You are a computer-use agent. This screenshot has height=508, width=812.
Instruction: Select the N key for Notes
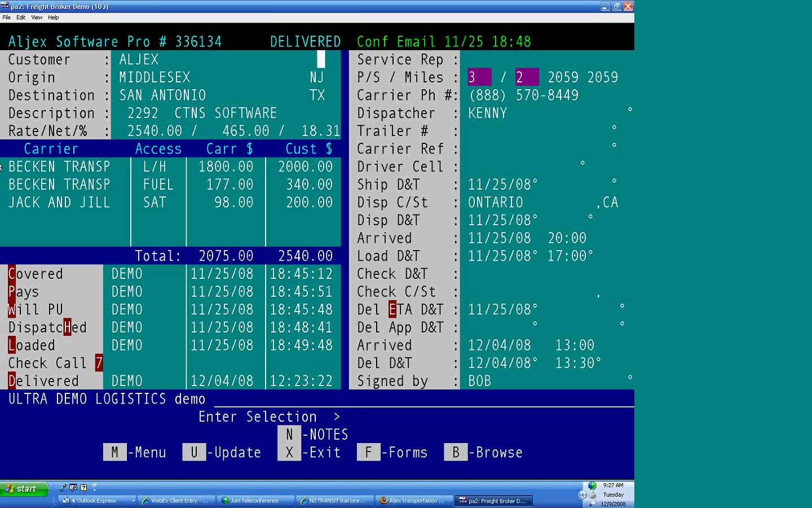(x=289, y=434)
